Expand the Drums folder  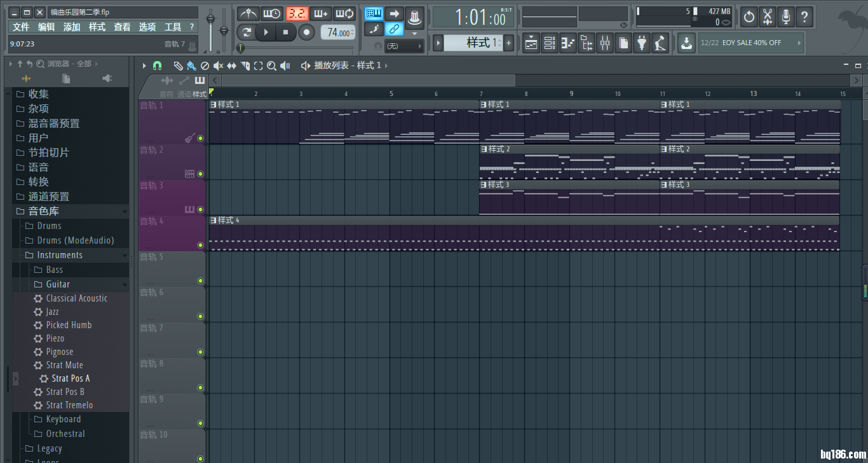coord(49,226)
